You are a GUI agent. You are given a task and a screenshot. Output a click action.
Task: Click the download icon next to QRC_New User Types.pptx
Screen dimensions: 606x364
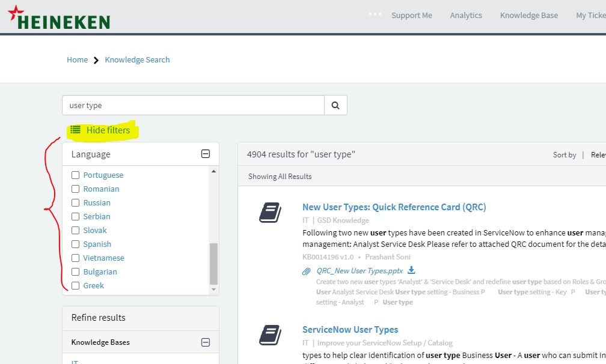click(x=411, y=270)
